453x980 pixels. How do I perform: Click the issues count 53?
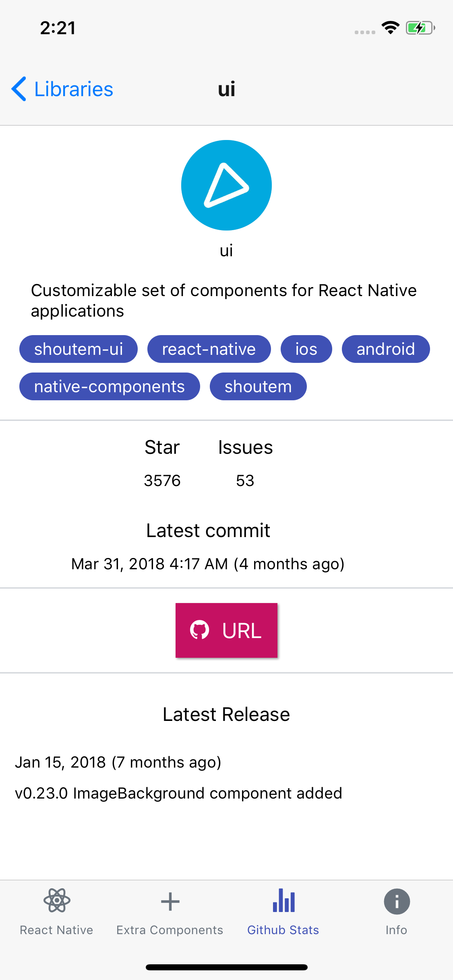point(245,480)
